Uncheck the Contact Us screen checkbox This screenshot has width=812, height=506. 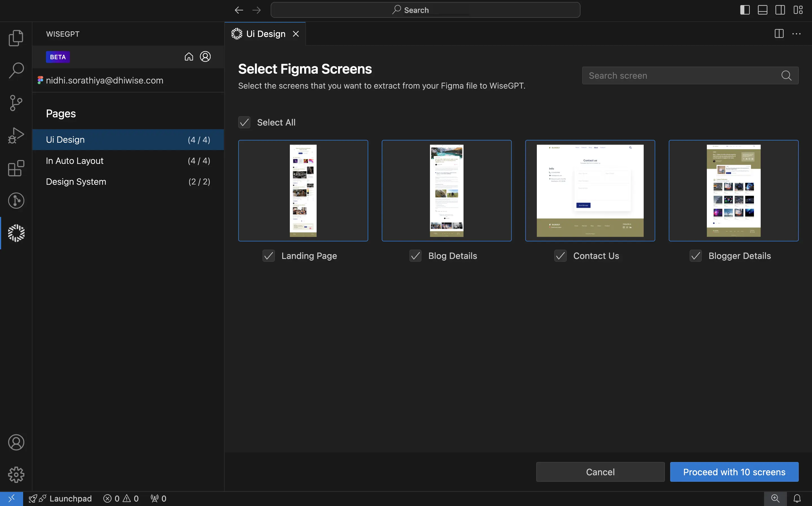click(x=560, y=255)
